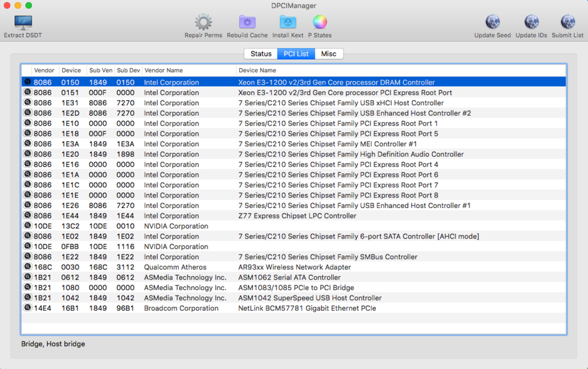588x369 pixels.
Task: Select the Z77 Express Chipset LPC Controller row
Action: pyautogui.click(x=297, y=216)
